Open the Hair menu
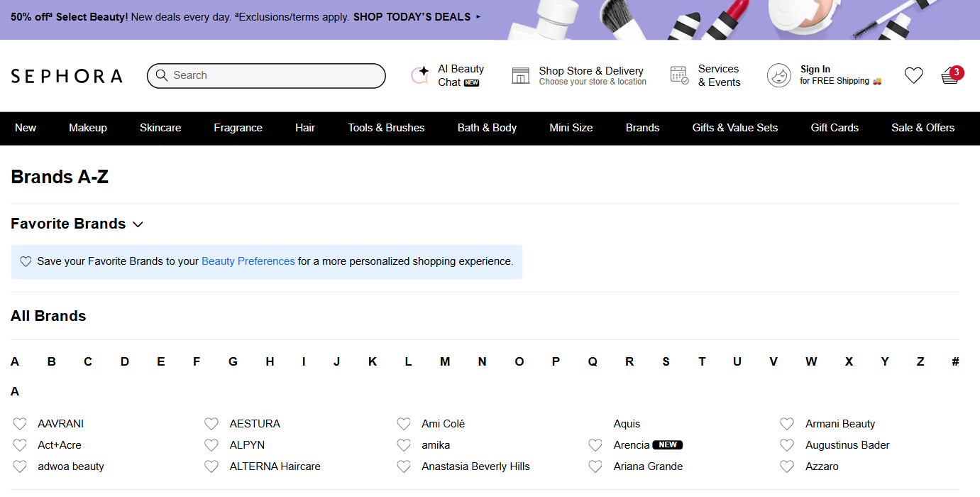The width and height of the screenshot is (980, 497). 305,128
